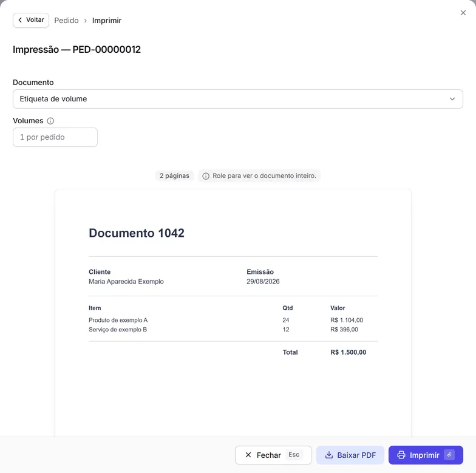This screenshot has width=476, height=473.
Task: Click the total R$ 1.500,00
Action: click(348, 352)
